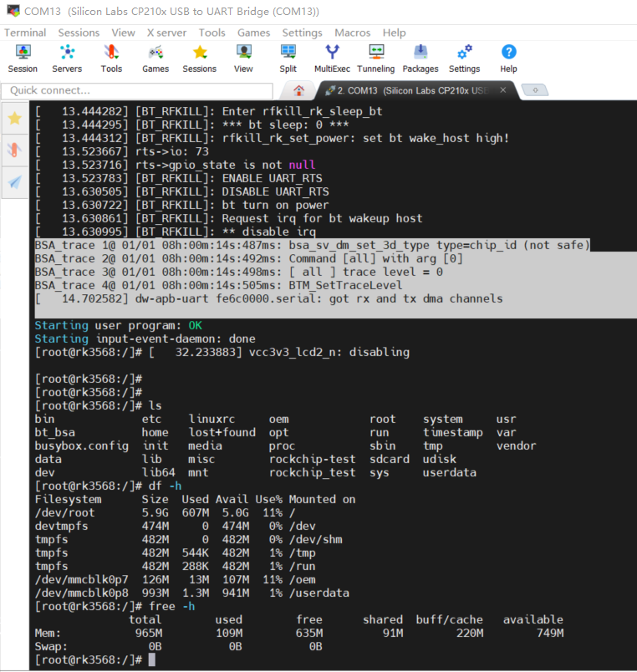Open the Session toolbar icon
The height and width of the screenshot is (672, 637).
(x=23, y=59)
